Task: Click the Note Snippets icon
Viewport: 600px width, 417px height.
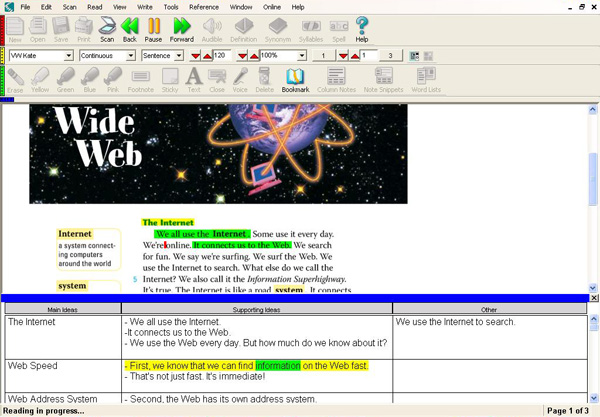Action: click(384, 79)
